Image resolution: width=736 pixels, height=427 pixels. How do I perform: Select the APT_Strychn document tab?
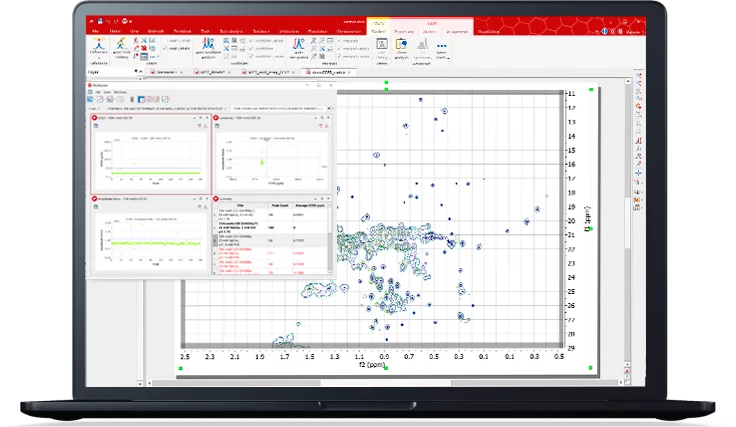(x=213, y=72)
